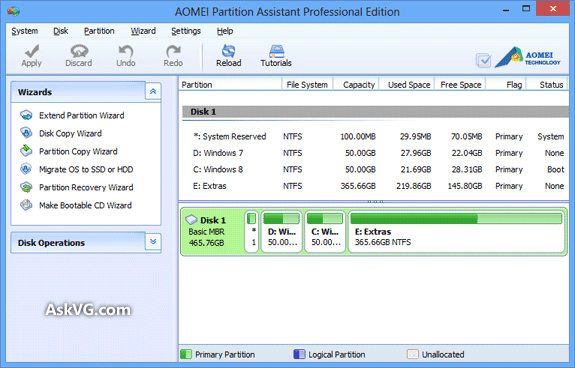575x368 pixels.
Task: Click the AOMEI Technology logo
Action: pos(528,58)
